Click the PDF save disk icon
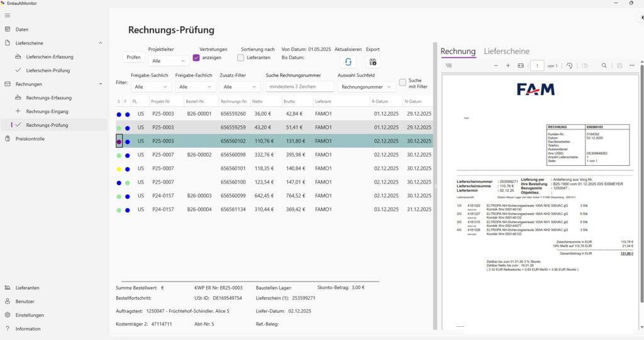644x340 pixels. click(x=619, y=66)
